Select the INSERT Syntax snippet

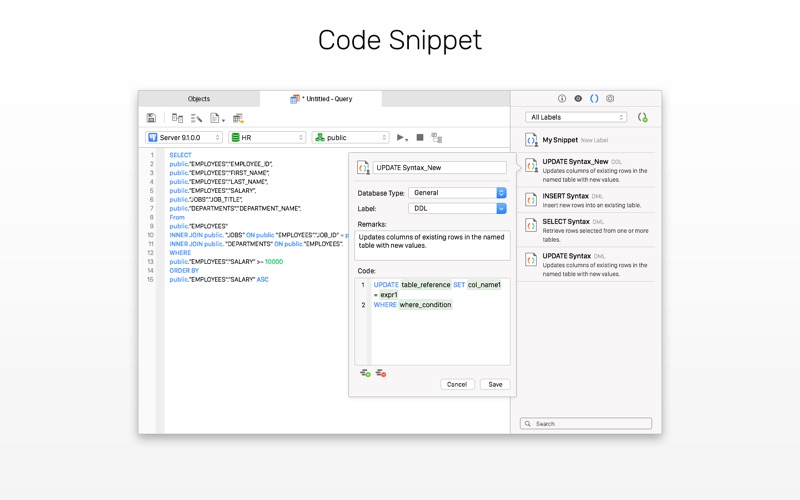586,200
